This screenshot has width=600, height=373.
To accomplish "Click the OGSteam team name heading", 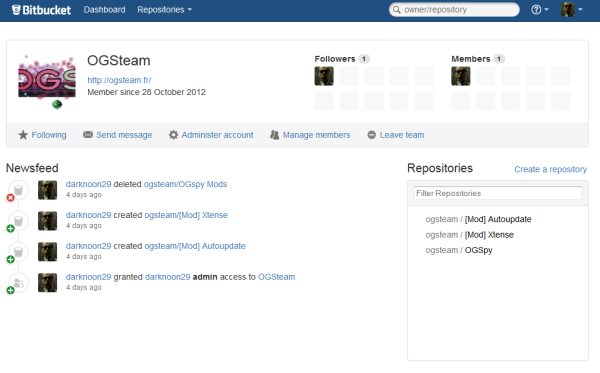I will [119, 60].
